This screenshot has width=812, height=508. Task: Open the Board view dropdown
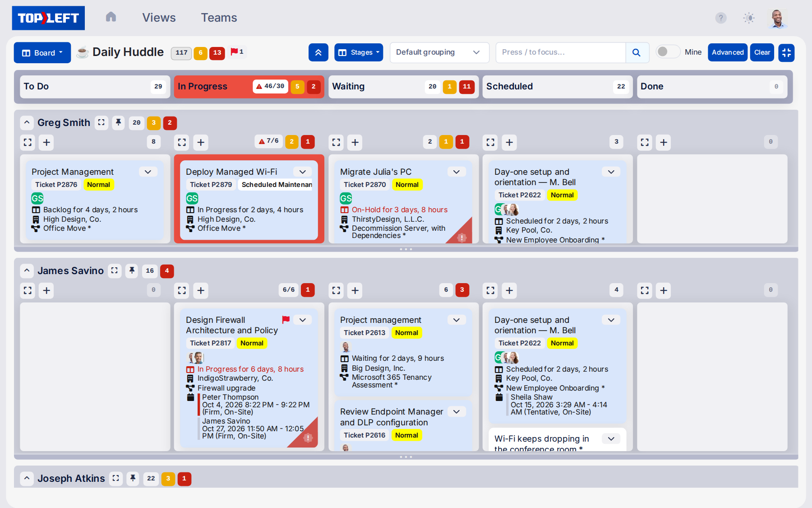pos(42,52)
